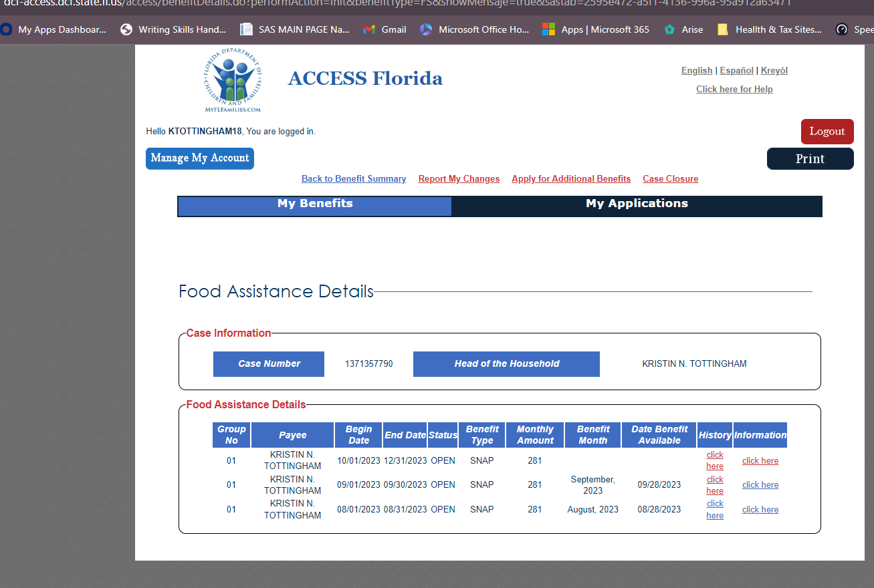The width and height of the screenshot is (874, 588).
Task: Open the Health & Tax Sites bookmark
Action: point(769,29)
